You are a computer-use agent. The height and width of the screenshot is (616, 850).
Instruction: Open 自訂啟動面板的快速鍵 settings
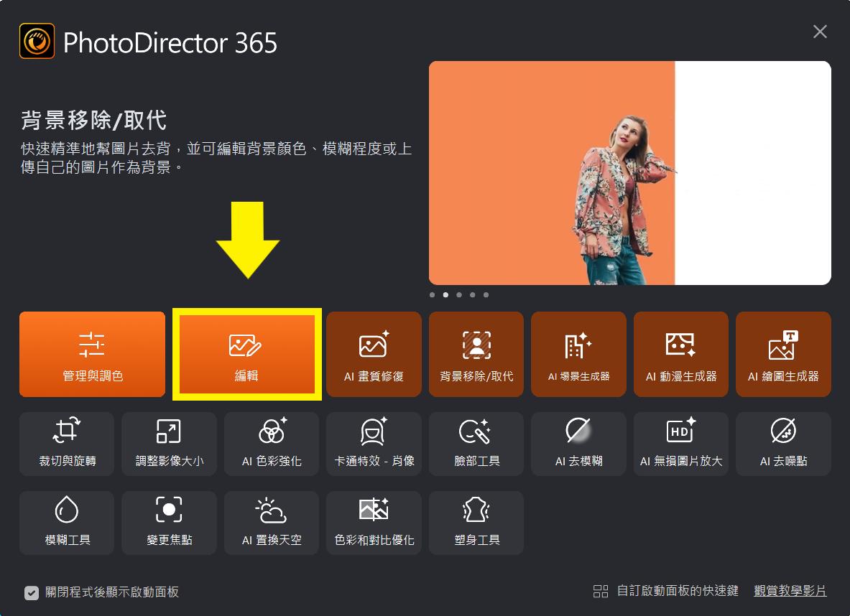pyautogui.click(x=665, y=591)
